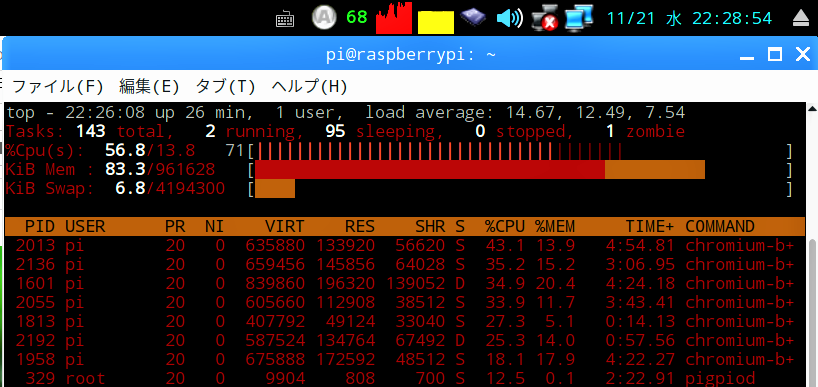The image size is (818, 387).
Task: Click the eject icon at the panel's end
Action: coord(800,19)
